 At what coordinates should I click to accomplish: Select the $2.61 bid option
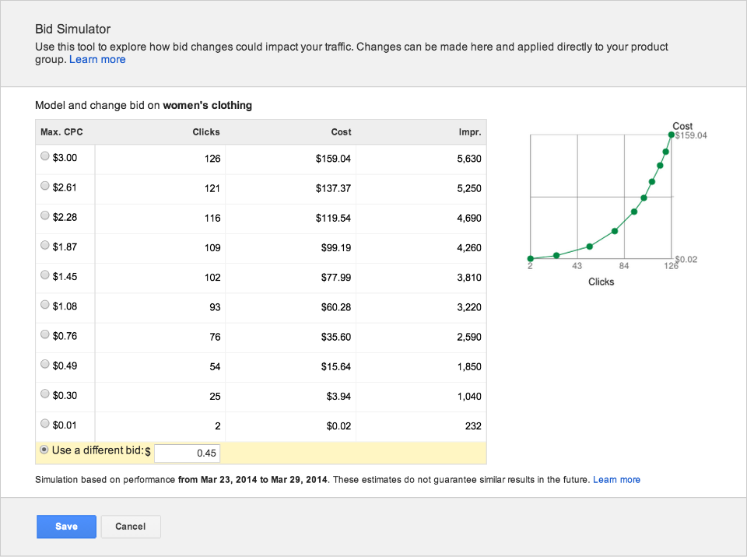(45, 186)
